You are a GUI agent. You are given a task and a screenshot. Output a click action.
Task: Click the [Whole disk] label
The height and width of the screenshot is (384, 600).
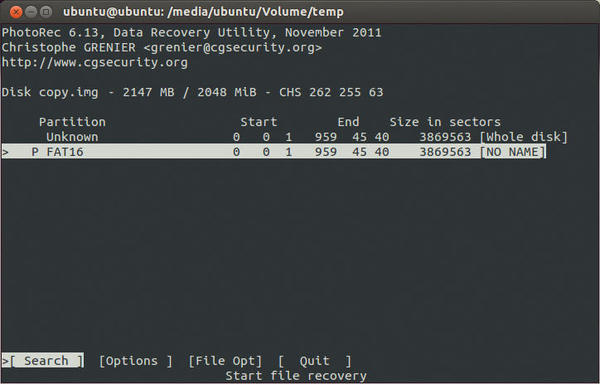click(524, 137)
